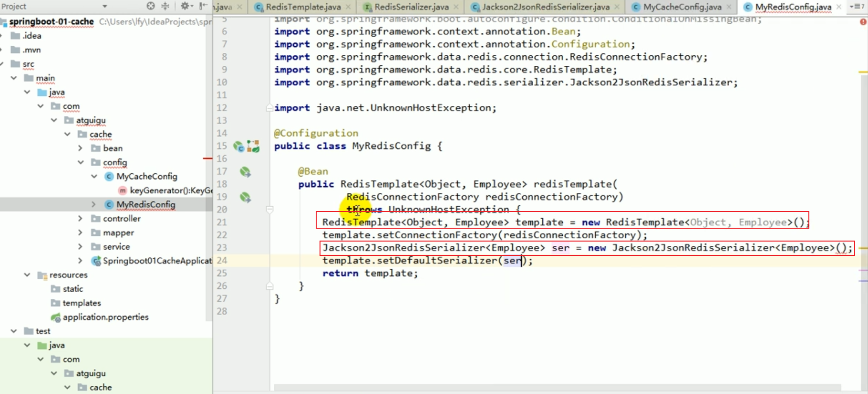
Task: Hide the Project tool window
Action: pos(204,6)
